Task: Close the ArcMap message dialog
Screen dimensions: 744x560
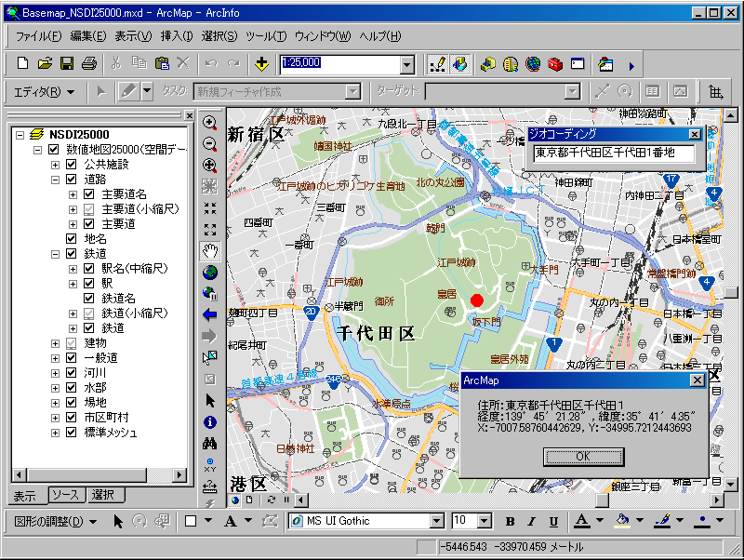Action: click(x=697, y=380)
